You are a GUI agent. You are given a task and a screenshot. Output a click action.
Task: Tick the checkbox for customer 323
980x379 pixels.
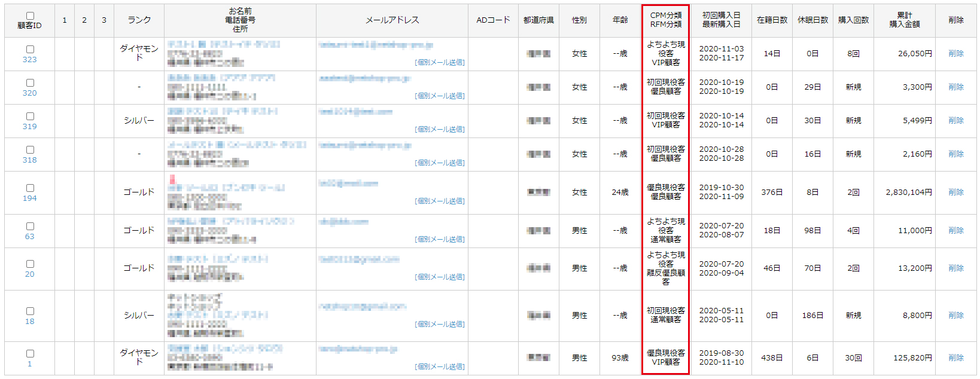point(30,49)
